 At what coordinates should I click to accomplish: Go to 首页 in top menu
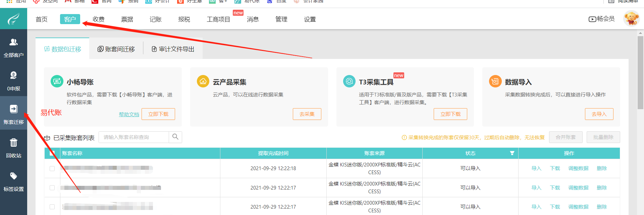[x=42, y=19]
